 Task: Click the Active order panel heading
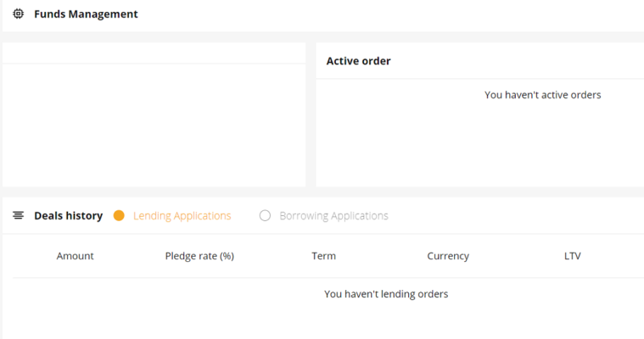(358, 61)
